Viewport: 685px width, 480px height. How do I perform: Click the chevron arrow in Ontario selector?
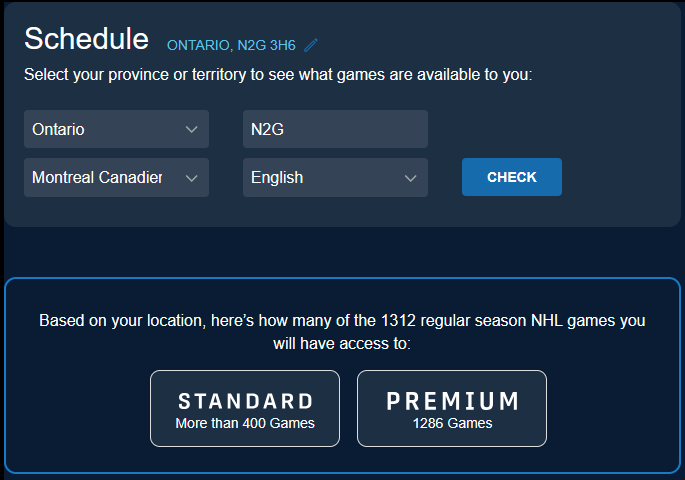tap(191, 129)
